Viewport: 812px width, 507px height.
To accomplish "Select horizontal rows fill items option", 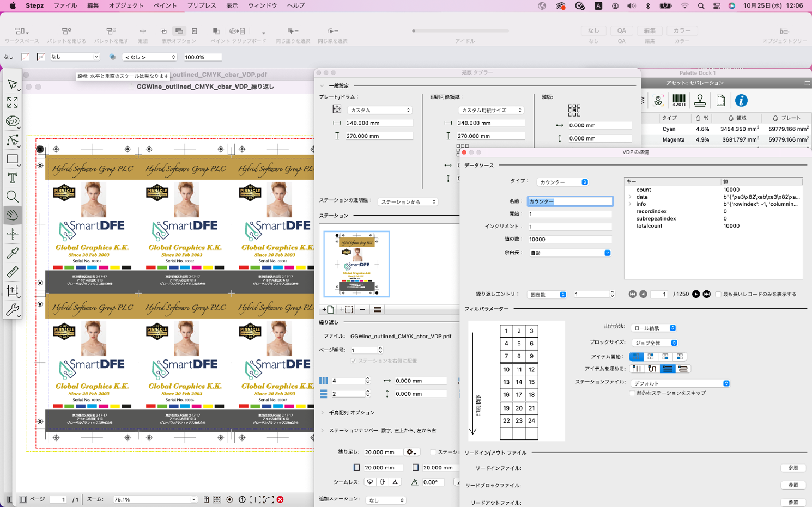I will click(668, 369).
